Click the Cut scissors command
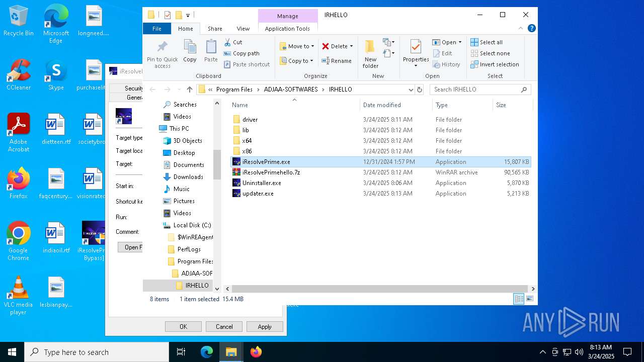 [x=233, y=42]
